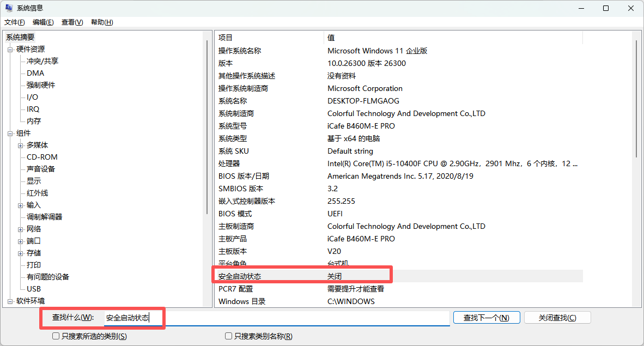
Task: Select the USB tree item
Action: [x=34, y=289]
